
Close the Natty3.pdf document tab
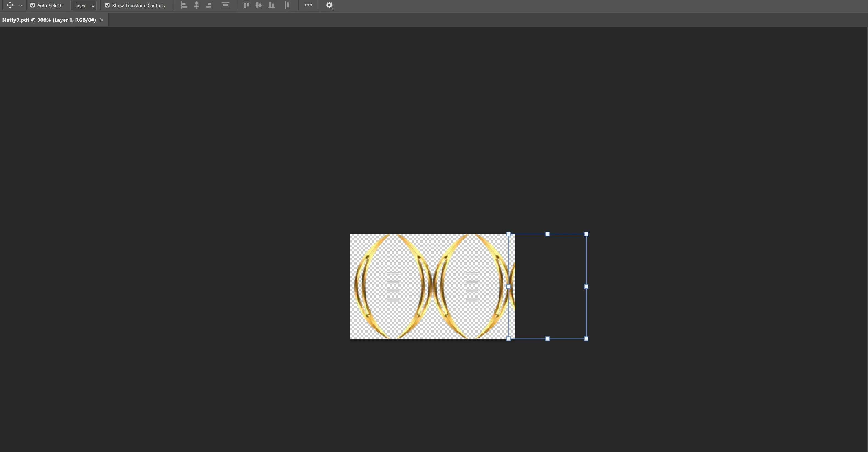(x=102, y=20)
